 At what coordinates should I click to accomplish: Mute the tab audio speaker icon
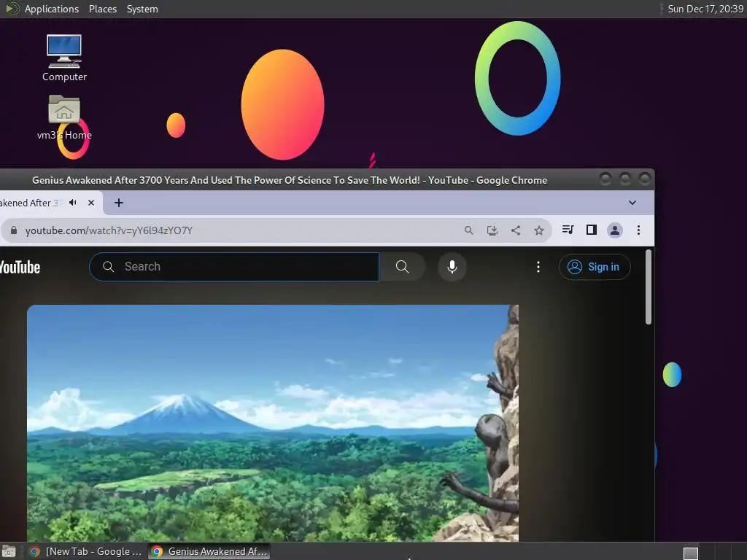click(x=73, y=203)
